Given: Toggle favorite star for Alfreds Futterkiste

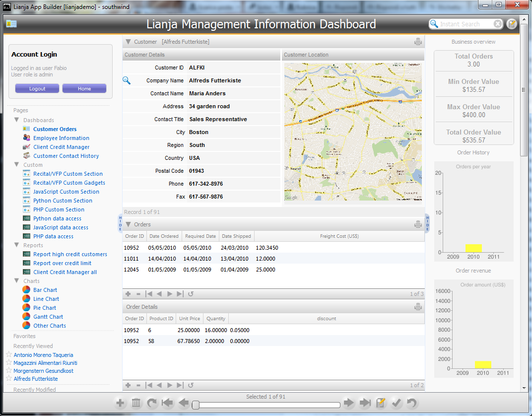Looking at the screenshot, I should coord(9,378).
